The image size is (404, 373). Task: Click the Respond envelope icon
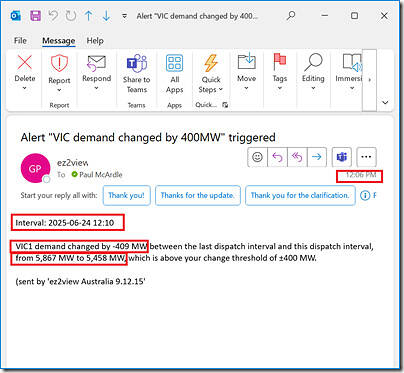tap(96, 63)
